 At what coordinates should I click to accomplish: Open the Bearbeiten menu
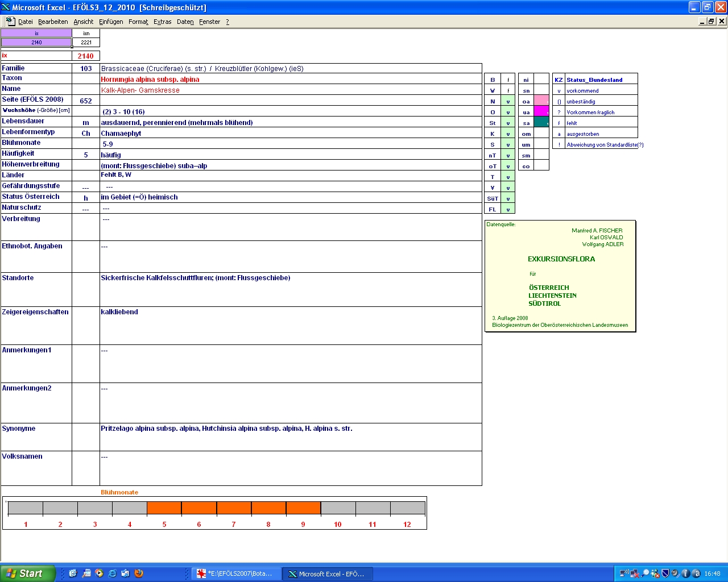(53, 22)
